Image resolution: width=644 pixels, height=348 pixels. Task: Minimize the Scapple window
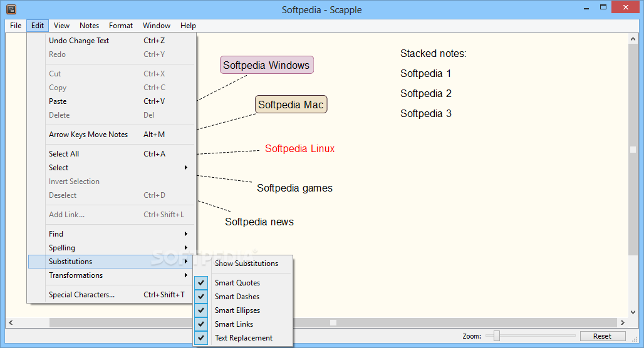[586, 8]
